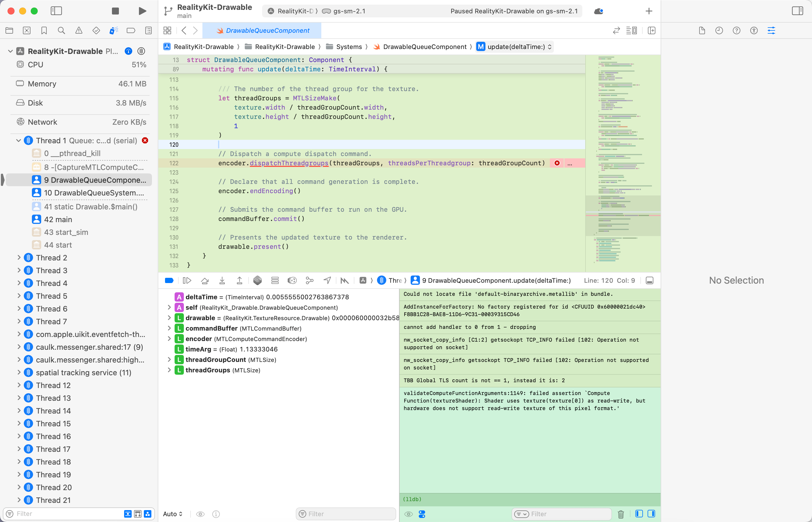Viewport: 812px width, 522px height.
Task: Expand the threadGroups variable
Action: click(x=169, y=370)
